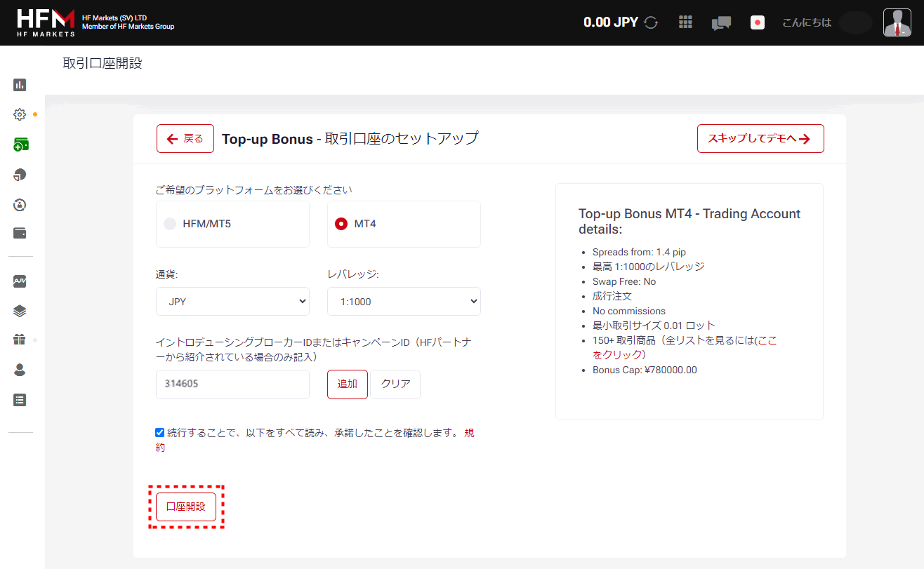Click the balance refresh arrows icon
Viewport: 924px width, 569px height.
tap(651, 22)
